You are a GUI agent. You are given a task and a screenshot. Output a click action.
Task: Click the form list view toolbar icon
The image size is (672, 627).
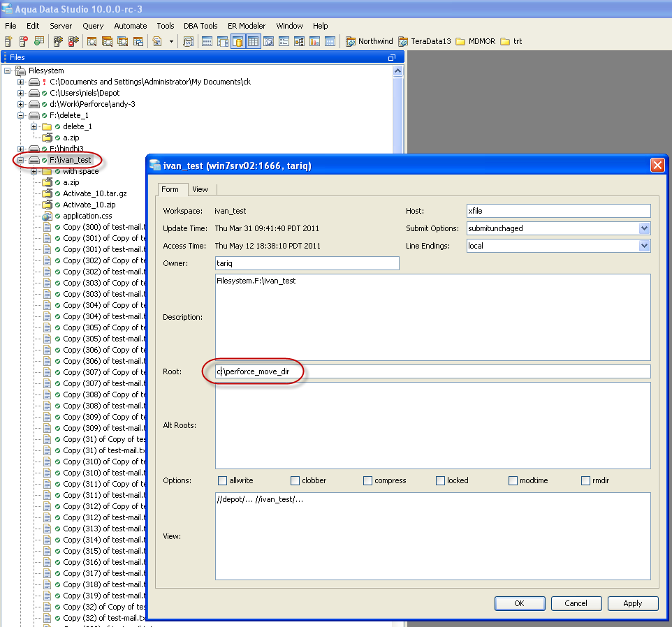[x=284, y=41]
